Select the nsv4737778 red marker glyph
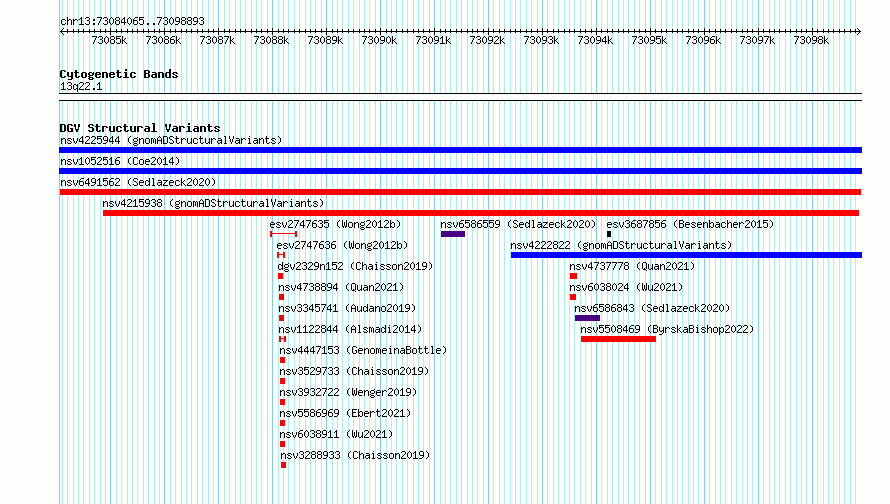The width and height of the screenshot is (890, 504). tap(573, 276)
